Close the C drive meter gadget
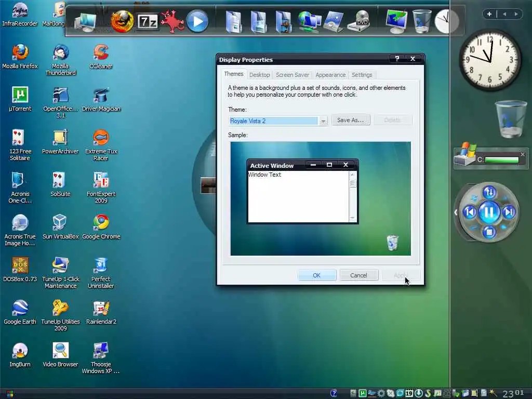The height and width of the screenshot is (399, 532). point(523,154)
